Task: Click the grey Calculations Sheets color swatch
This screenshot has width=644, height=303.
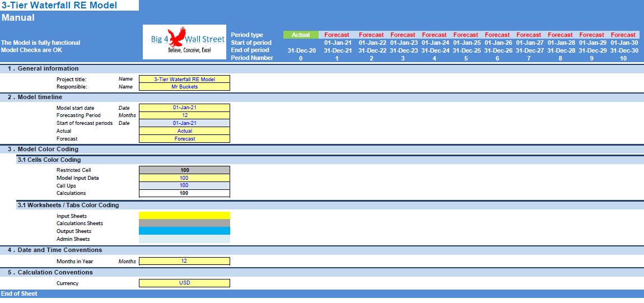Action: tap(184, 223)
